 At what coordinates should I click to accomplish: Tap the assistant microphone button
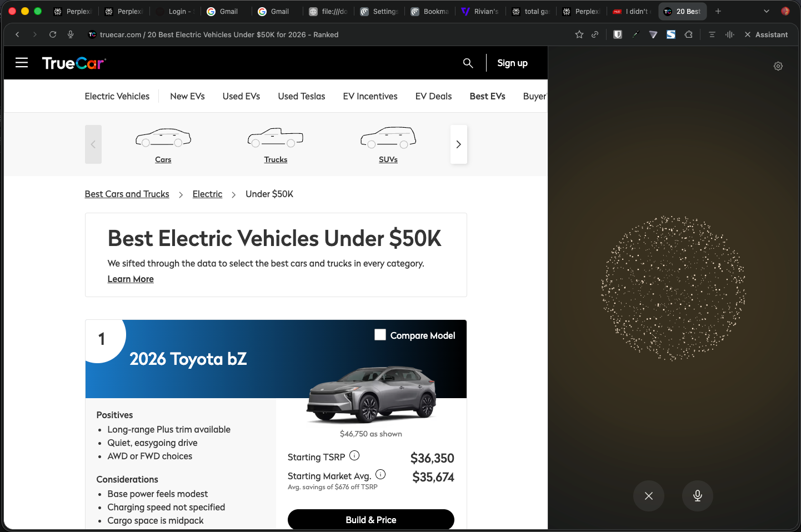click(x=698, y=496)
